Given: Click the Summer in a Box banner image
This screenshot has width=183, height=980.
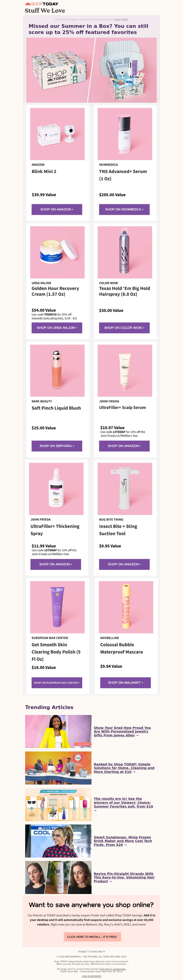Looking at the screenshot, I should coord(91,70).
